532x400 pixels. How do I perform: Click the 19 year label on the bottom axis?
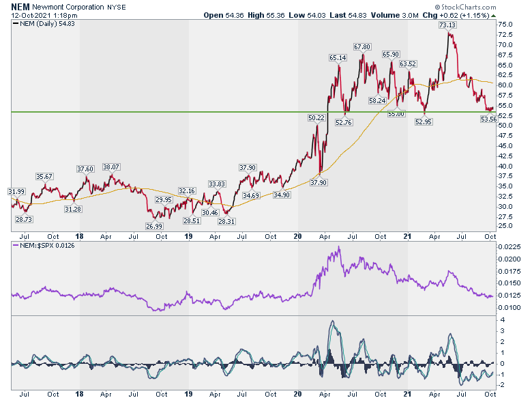click(x=188, y=394)
